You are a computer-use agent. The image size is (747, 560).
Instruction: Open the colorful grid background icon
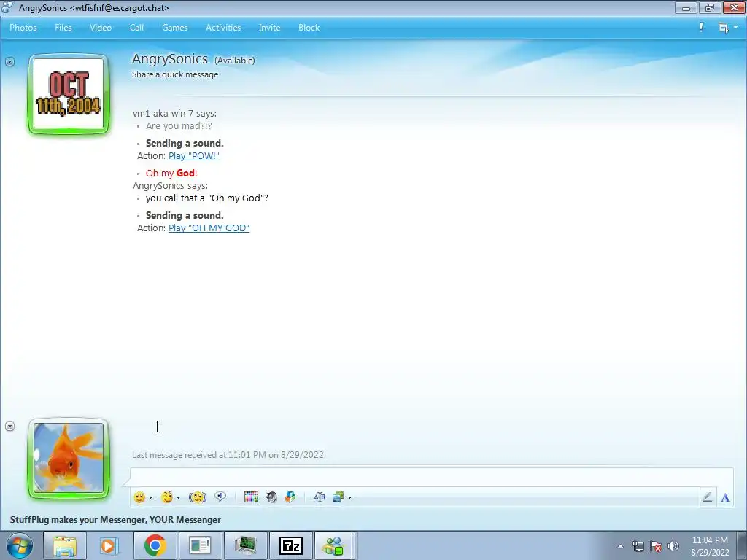click(251, 497)
